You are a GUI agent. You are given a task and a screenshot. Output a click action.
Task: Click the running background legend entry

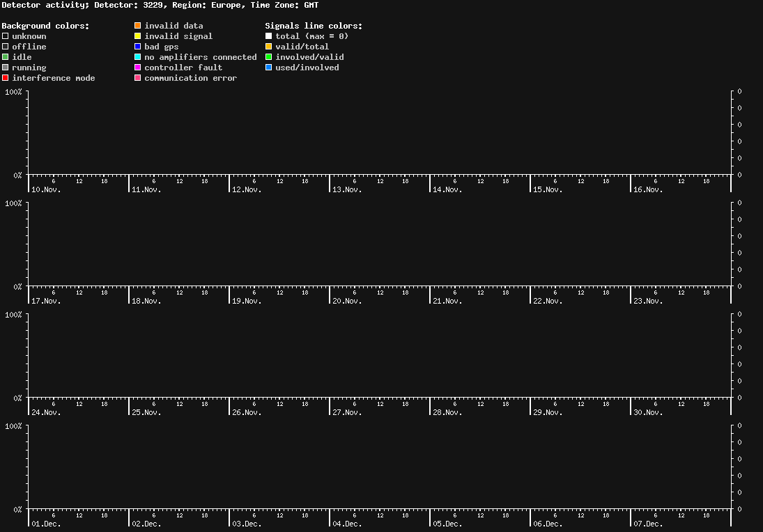click(x=22, y=67)
